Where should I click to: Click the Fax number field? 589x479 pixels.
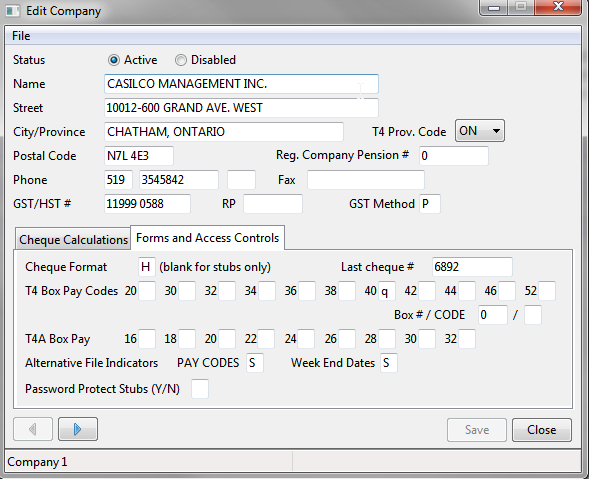[366, 180]
